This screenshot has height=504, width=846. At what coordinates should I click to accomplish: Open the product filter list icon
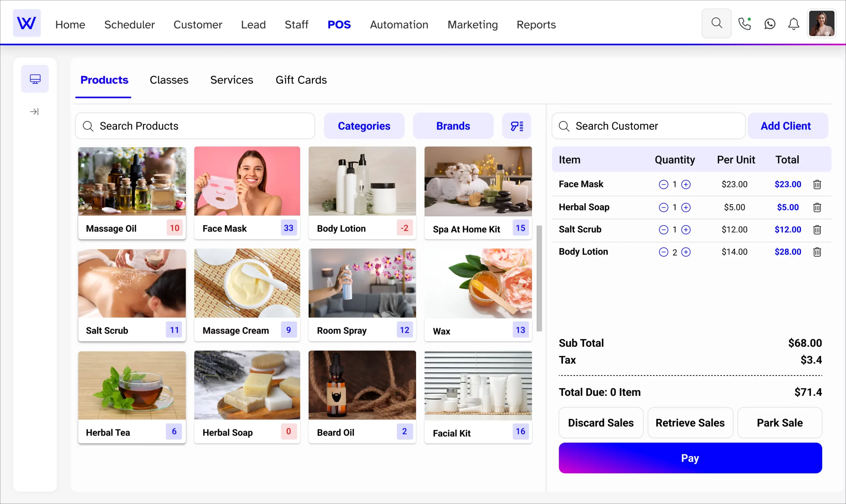pyautogui.click(x=517, y=126)
